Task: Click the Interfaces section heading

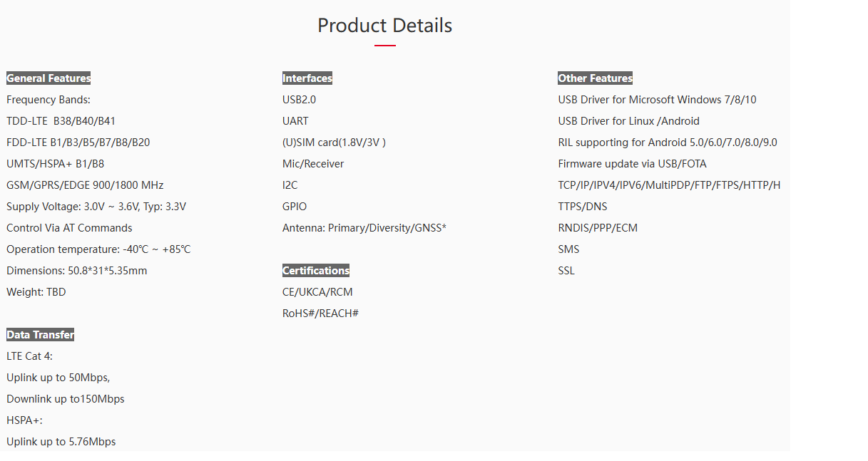Action: point(307,78)
